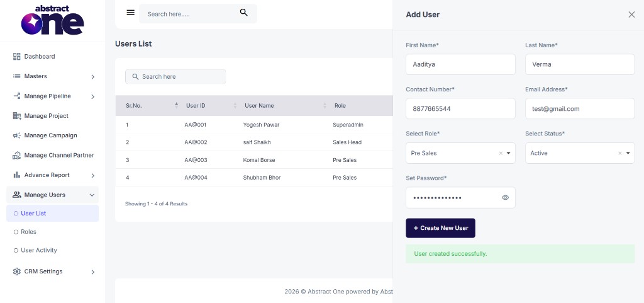The image size is (644, 303).
Task: Click user ID AA@002
Action: [x=196, y=142]
